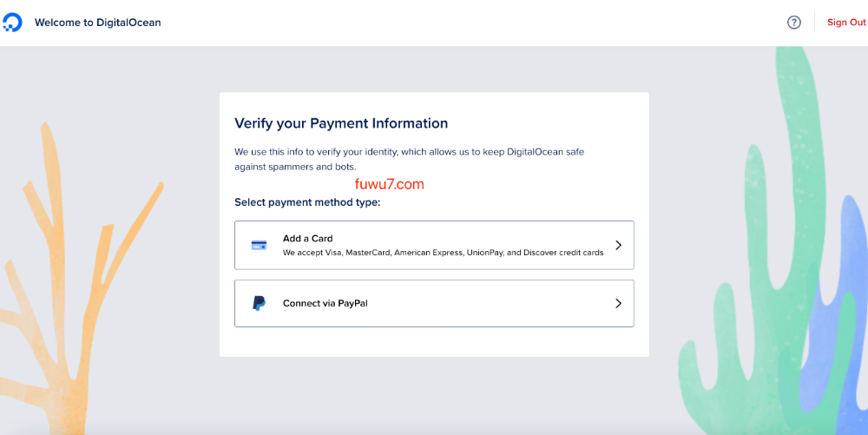The width and height of the screenshot is (868, 435).
Task: Click blank space below the PayPal option
Action: pos(434,342)
